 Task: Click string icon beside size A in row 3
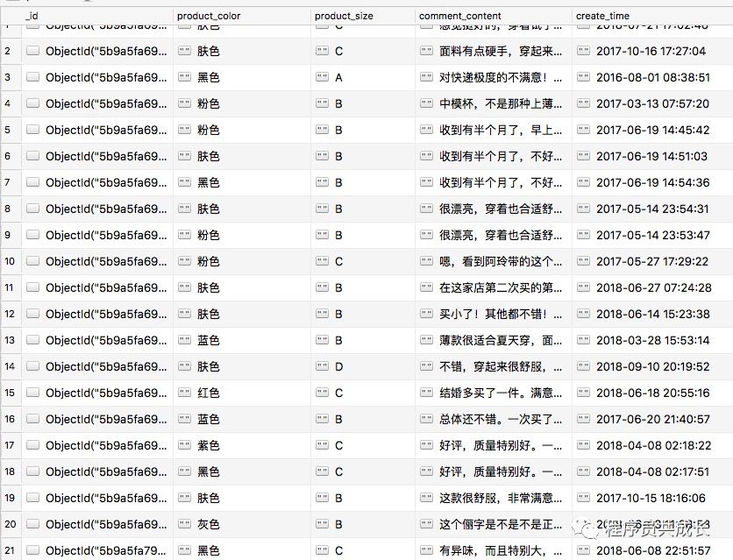coord(322,77)
